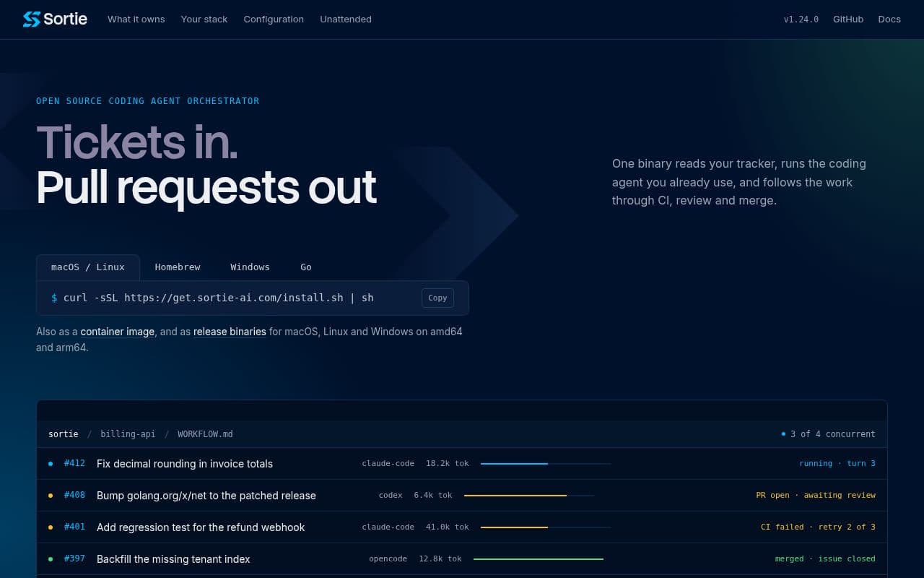Click issue number #397

74,558
